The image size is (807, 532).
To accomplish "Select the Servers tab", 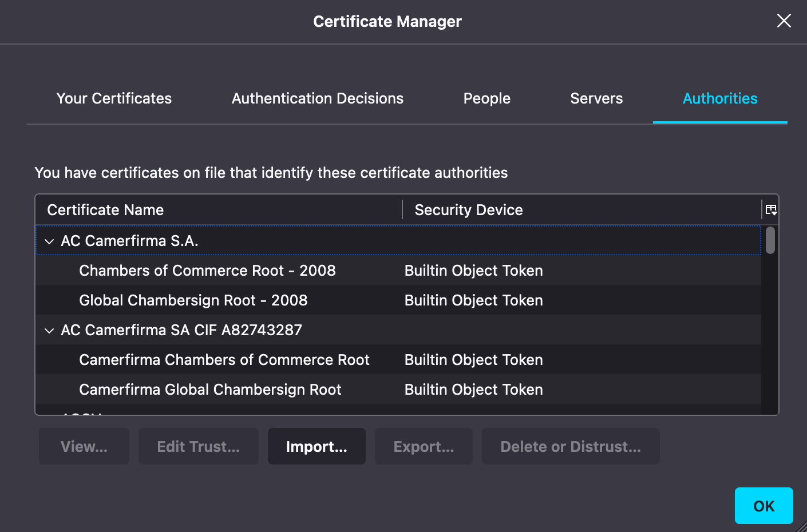I will click(x=596, y=98).
